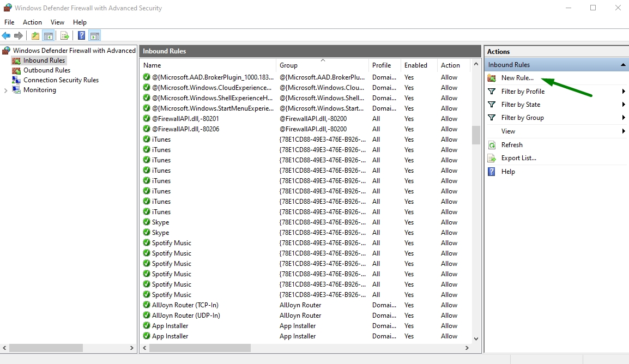Click tree pane horizontal scroll left arrow
Screen dimensions: 629x364
click(x=4, y=348)
